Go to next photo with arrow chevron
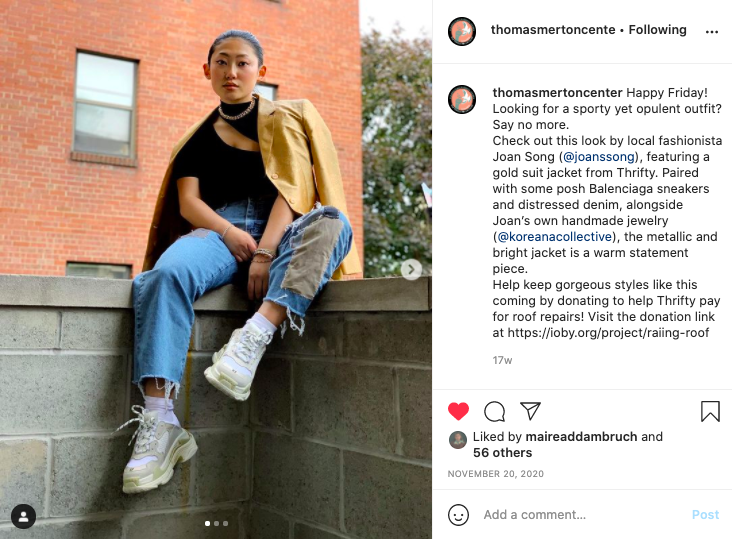732x539 pixels. [x=411, y=270]
